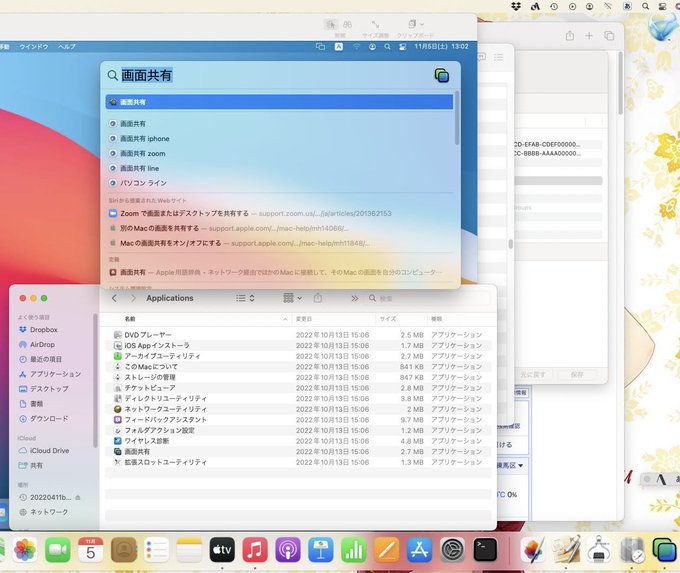Select the ワイヤレス診断 row
The width and height of the screenshot is (680, 573).
point(298,441)
